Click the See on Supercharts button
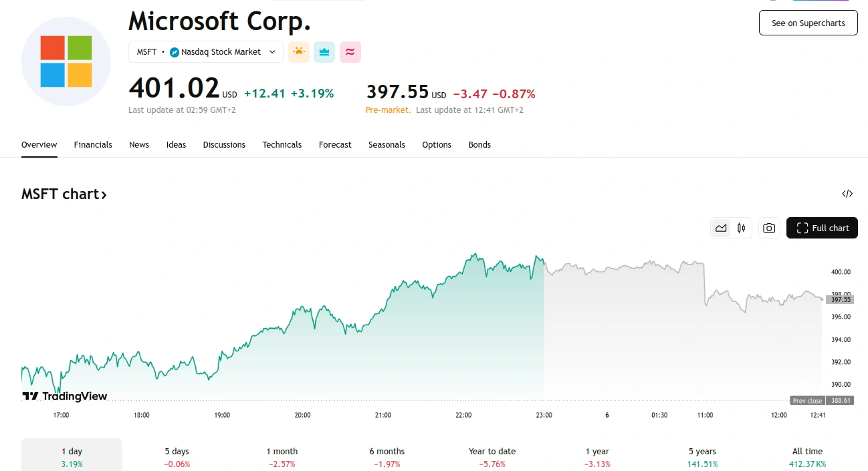868x471 pixels. coord(808,22)
